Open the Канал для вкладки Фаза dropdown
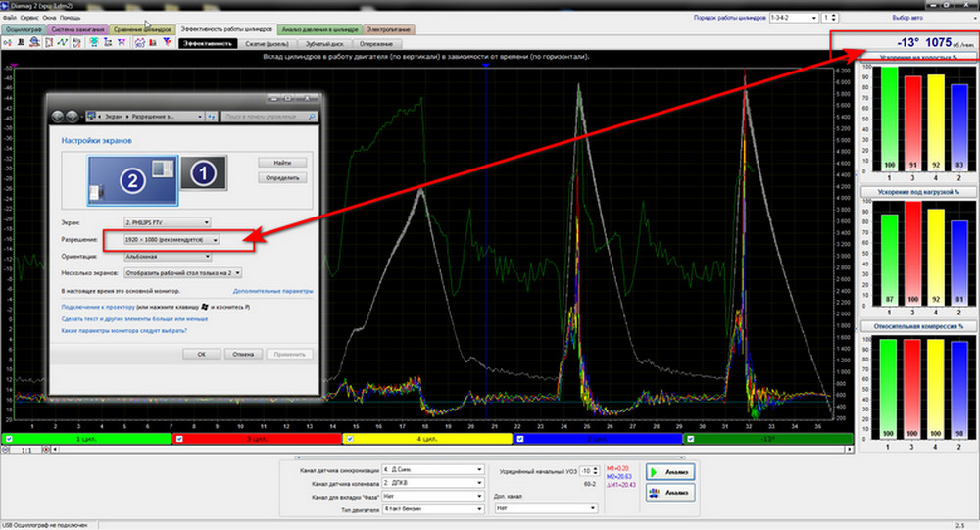 433,497
